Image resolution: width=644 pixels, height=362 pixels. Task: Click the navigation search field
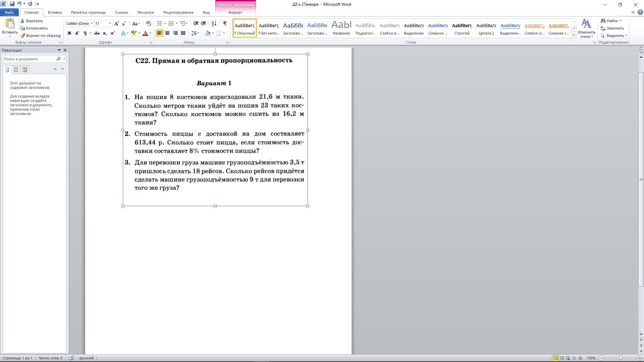pos(29,59)
